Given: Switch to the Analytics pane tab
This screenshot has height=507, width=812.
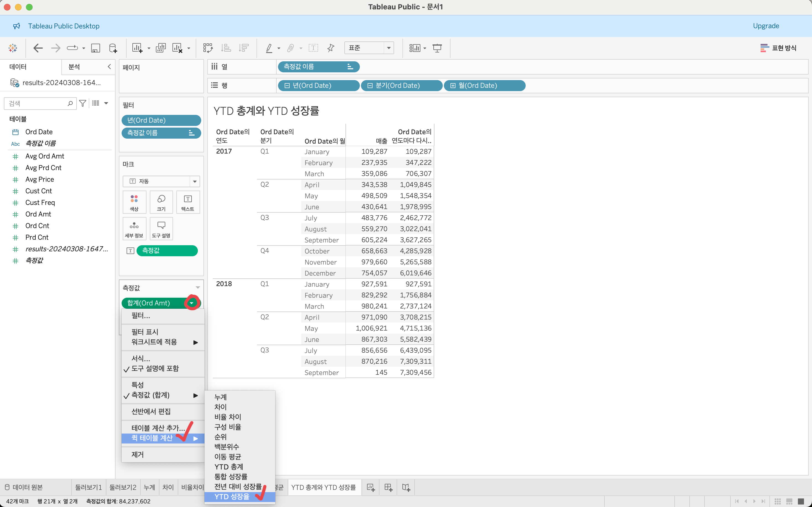Looking at the screenshot, I should [74, 67].
